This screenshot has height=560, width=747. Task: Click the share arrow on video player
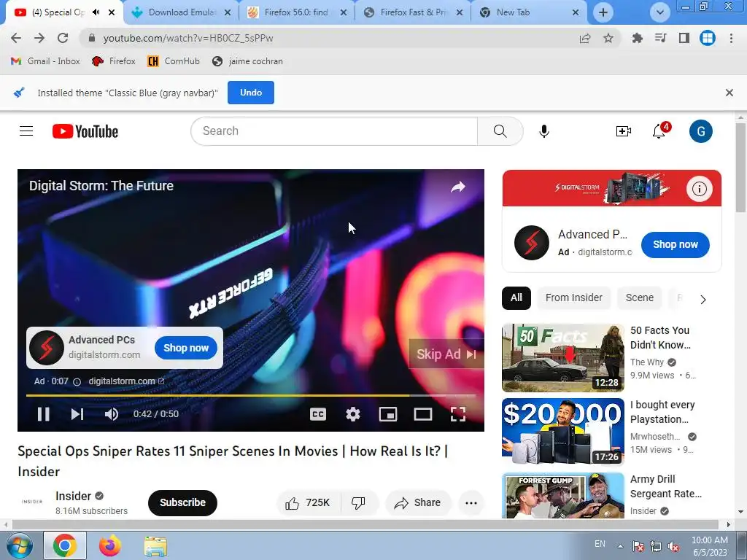[458, 187]
